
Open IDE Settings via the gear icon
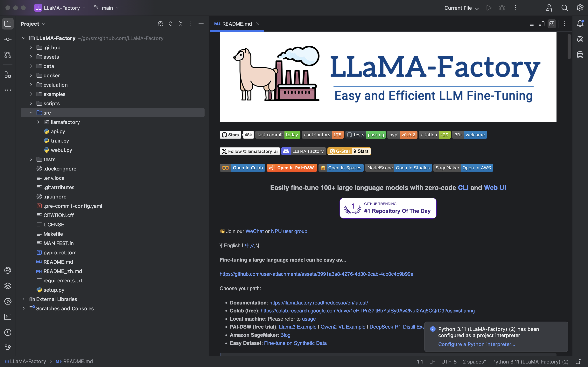pyautogui.click(x=580, y=8)
